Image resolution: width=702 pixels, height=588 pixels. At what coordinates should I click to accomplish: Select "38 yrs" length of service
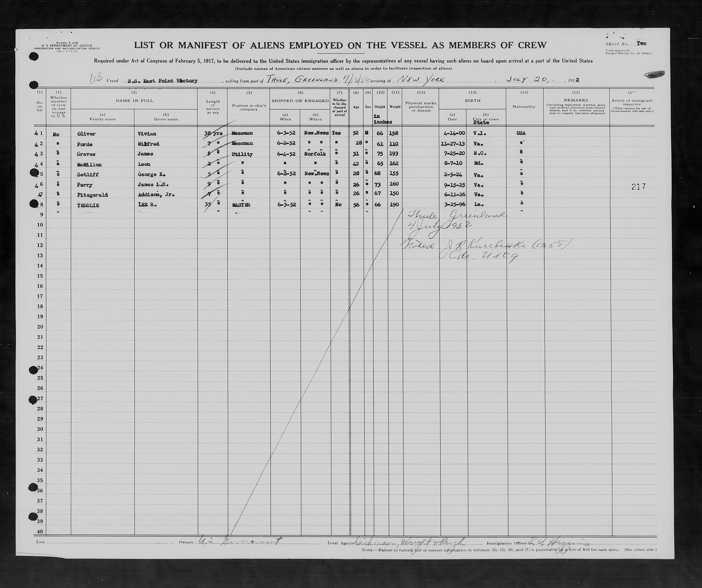coord(213,133)
